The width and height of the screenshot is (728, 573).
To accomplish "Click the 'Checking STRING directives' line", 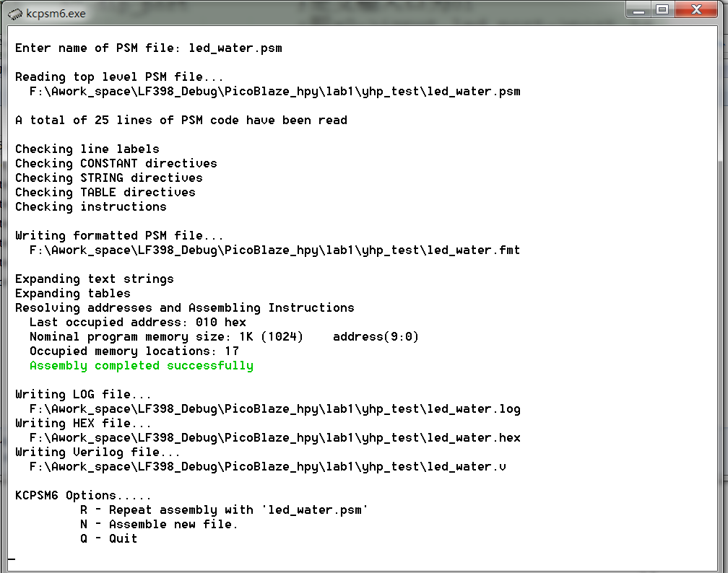I will (x=109, y=178).
